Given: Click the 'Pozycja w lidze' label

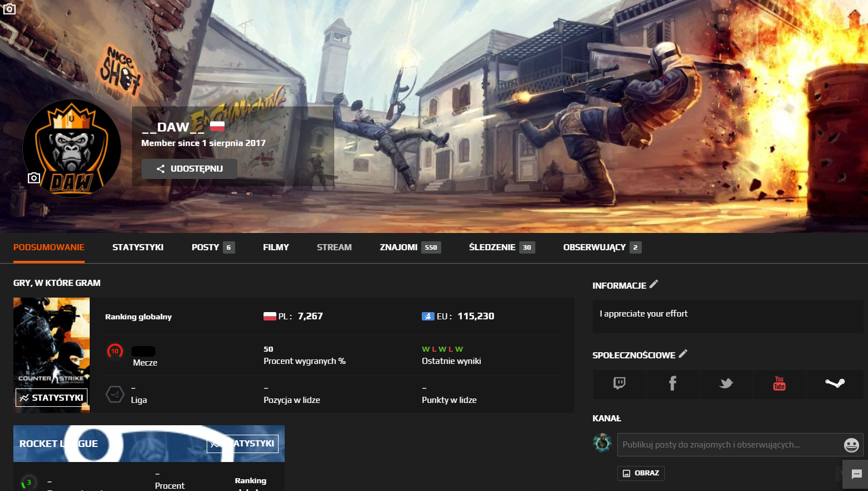Looking at the screenshot, I should click(x=292, y=400).
